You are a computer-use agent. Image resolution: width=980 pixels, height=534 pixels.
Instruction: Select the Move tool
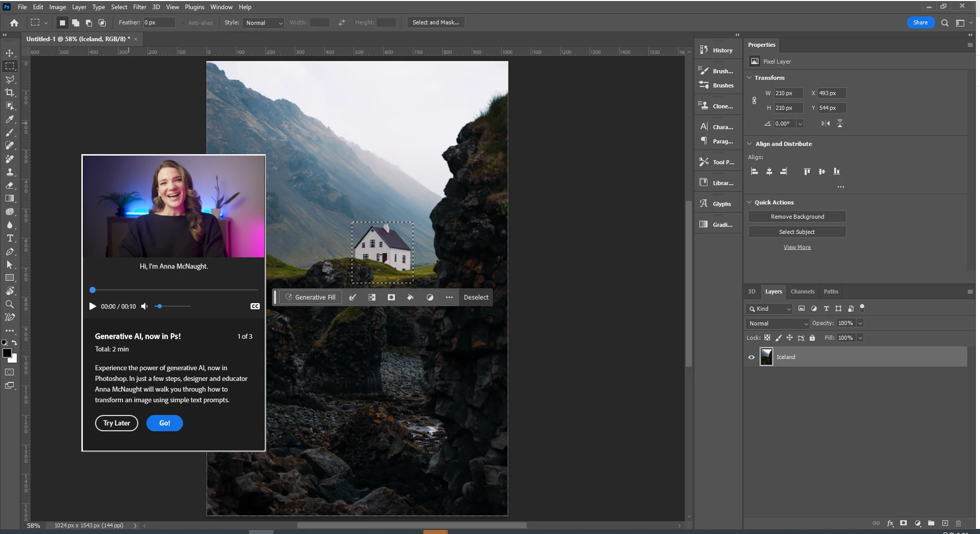pyautogui.click(x=10, y=53)
